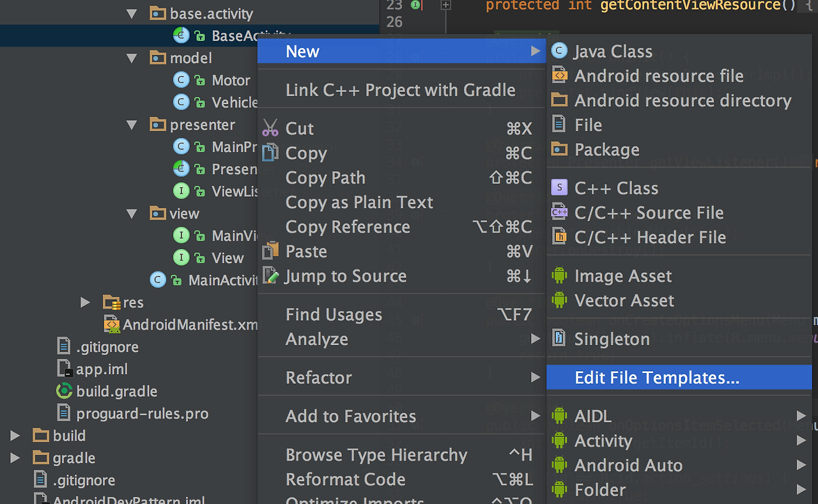Click the AndroidManifest.xml file icon
Viewport: 818px width, 504px height.
coord(112,325)
